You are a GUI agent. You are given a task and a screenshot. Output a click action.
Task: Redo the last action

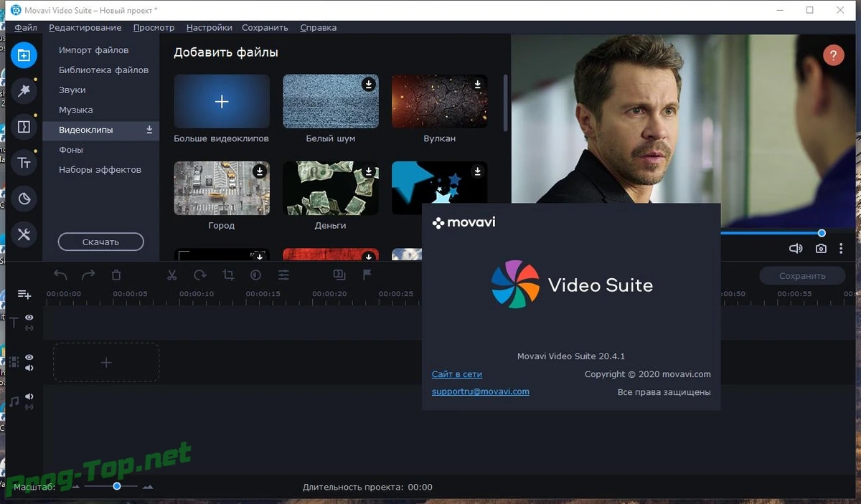tap(88, 275)
